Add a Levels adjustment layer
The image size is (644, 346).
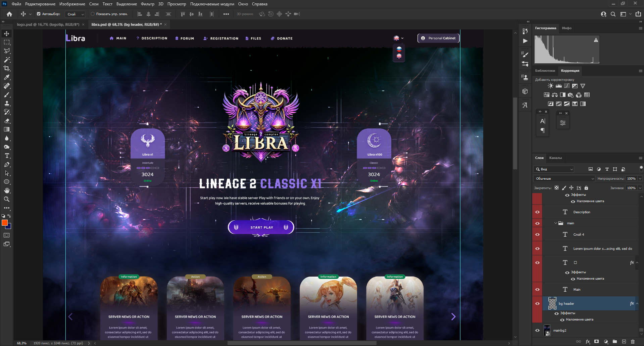558,86
